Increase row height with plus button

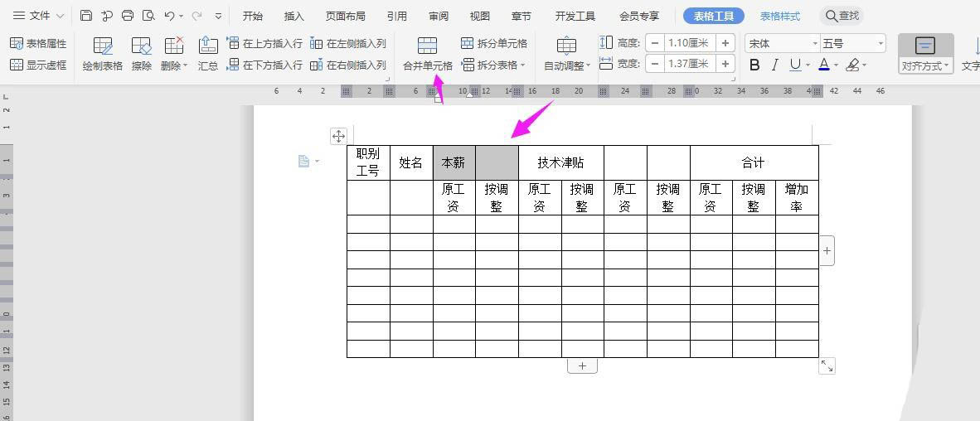725,43
